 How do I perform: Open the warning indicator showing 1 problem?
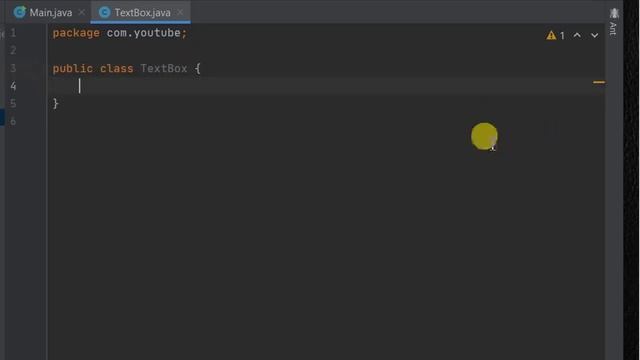pos(556,36)
